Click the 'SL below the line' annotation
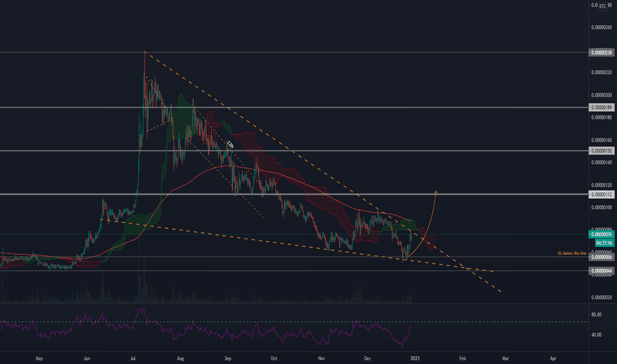This screenshot has height=364, width=617. (572, 253)
